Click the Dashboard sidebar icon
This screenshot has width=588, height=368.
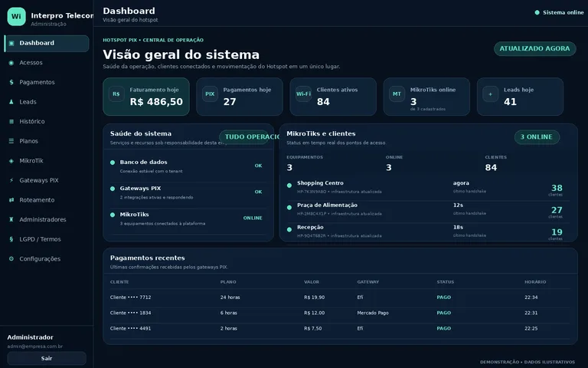coord(11,43)
